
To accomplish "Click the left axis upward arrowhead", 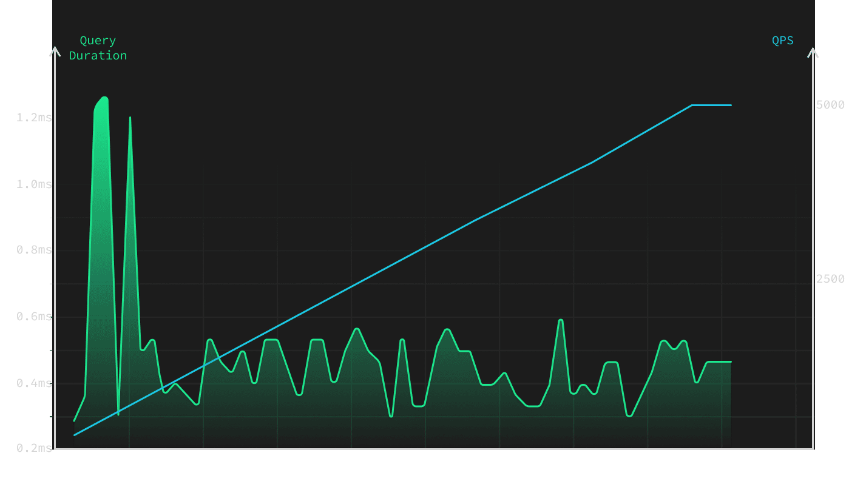I will click(x=55, y=52).
